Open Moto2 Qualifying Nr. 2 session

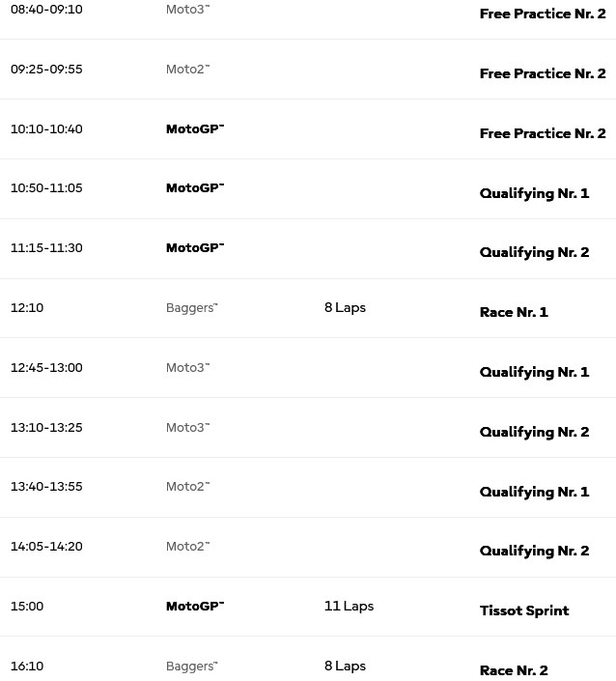tap(534, 552)
